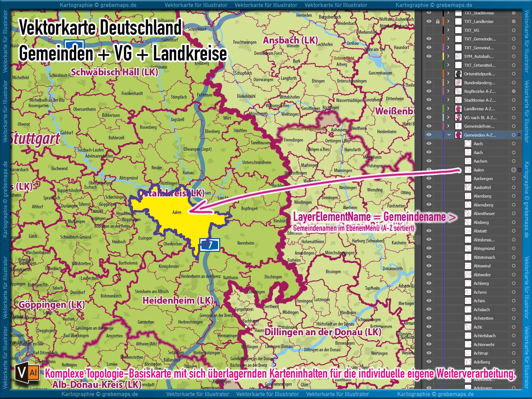Hide the Abenberg sublayer
532x399 pixels.
pyautogui.click(x=429, y=196)
